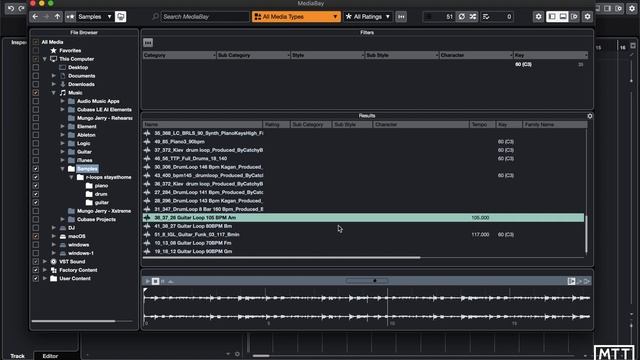This screenshot has width=640, height=360.
Task: Open the window layout settings gear
Action: pos(587,17)
